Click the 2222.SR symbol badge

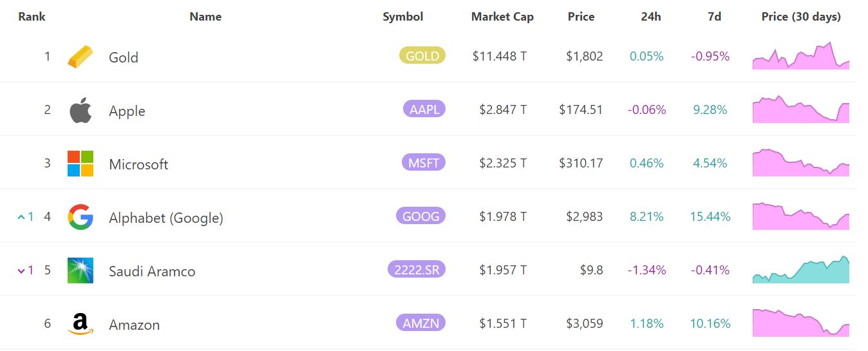(417, 269)
